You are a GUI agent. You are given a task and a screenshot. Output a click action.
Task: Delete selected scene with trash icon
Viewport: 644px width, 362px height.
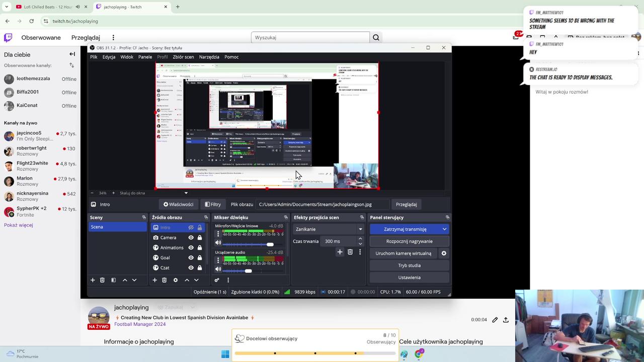click(x=102, y=280)
